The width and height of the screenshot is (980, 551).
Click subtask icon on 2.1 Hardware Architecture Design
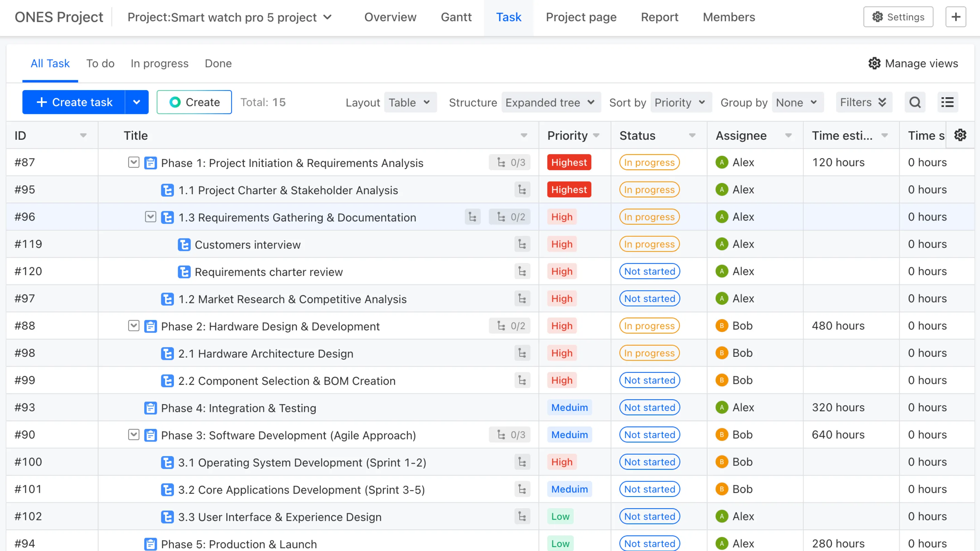click(x=522, y=353)
